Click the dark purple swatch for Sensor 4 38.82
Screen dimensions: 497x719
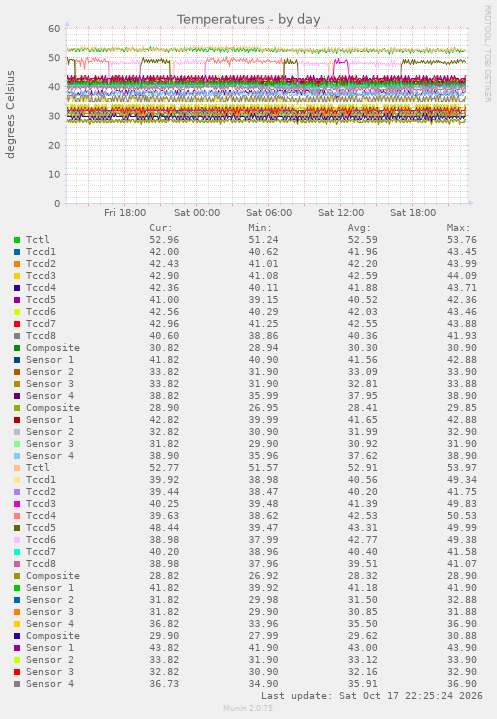tap(17, 396)
